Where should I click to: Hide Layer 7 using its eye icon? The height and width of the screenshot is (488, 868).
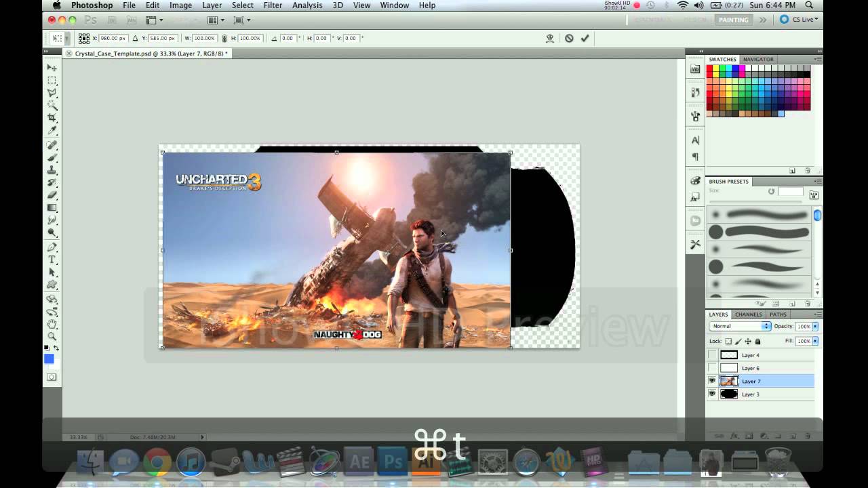point(712,381)
